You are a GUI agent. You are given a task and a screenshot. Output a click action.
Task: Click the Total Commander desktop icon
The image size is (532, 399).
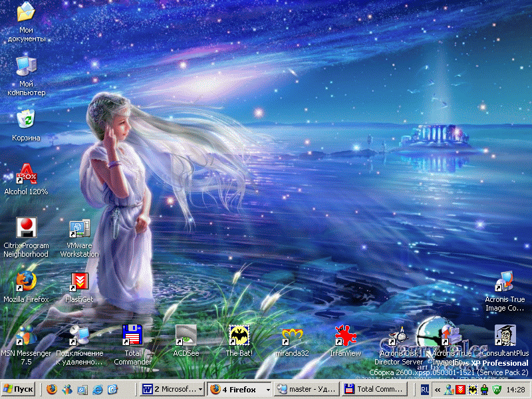click(x=132, y=335)
